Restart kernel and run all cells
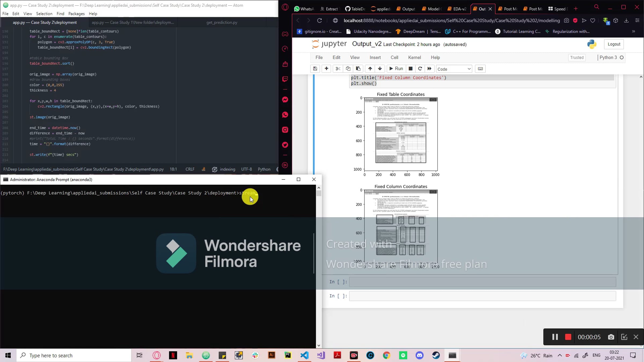The height and width of the screenshot is (362, 644). 430,69
